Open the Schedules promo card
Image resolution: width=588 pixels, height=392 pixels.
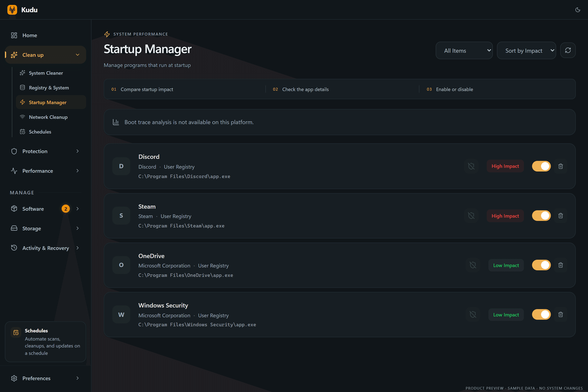click(46, 342)
